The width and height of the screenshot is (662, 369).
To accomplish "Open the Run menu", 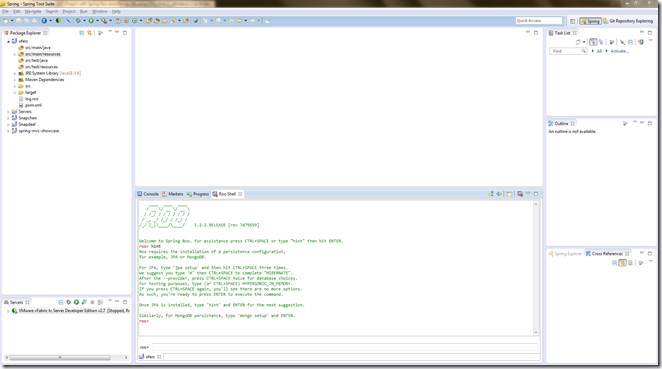I will pos(84,11).
